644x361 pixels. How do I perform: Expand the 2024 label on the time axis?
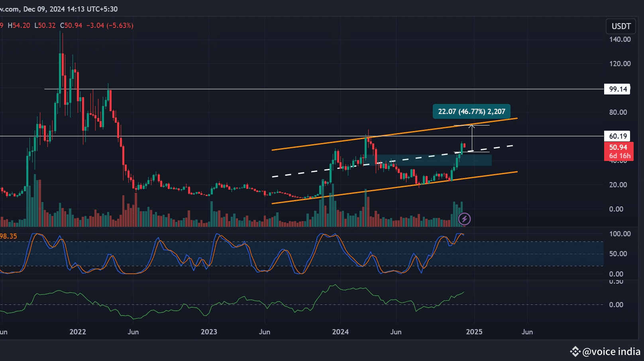click(x=341, y=332)
